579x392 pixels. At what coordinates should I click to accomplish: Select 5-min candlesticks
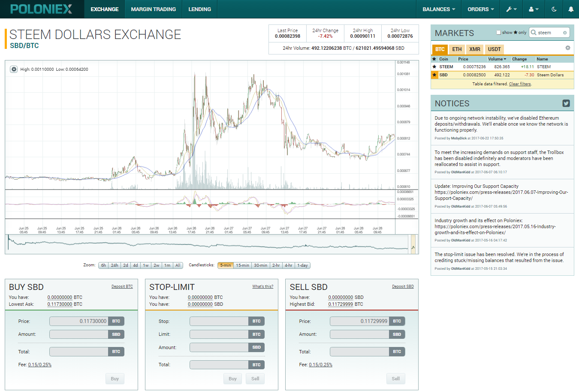click(226, 265)
